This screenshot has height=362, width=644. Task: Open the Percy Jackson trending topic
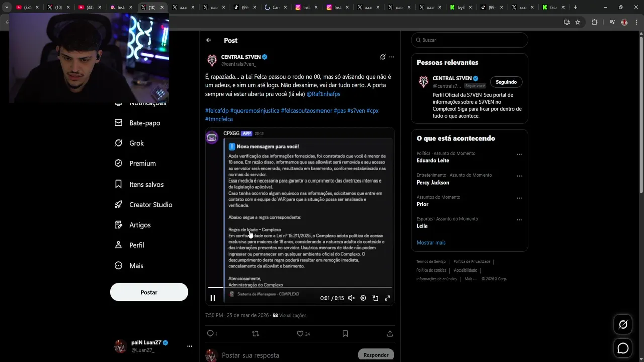coord(433,183)
